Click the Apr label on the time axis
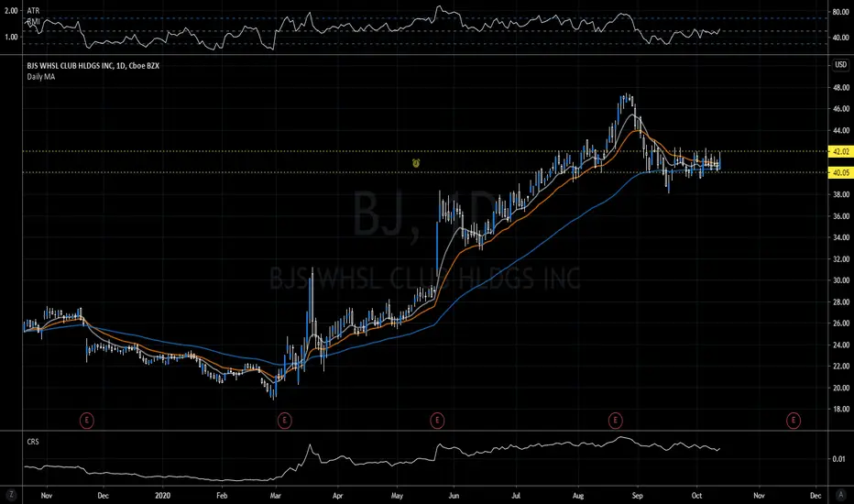The height and width of the screenshot is (504, 854). click(338, 495)
